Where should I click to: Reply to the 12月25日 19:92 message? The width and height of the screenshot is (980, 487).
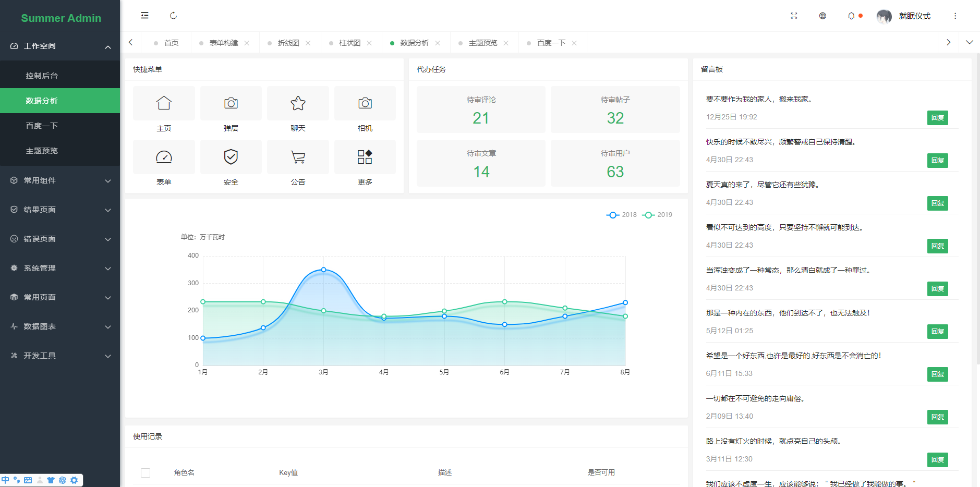point(937,118)
